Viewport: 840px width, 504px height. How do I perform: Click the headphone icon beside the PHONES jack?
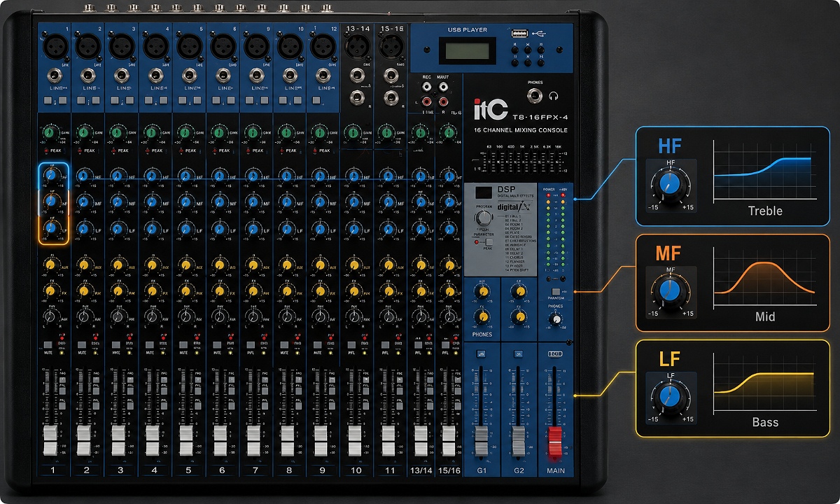pos(554,96)
